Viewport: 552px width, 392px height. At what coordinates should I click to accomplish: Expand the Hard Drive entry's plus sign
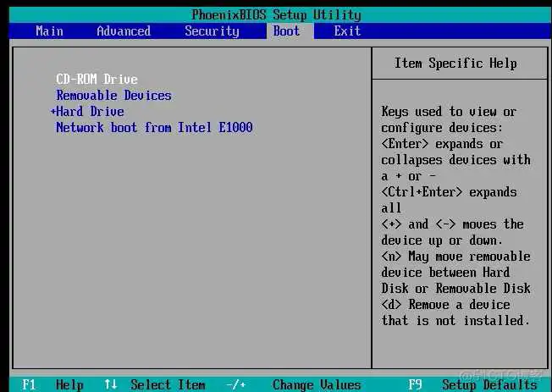pos(52,112)
